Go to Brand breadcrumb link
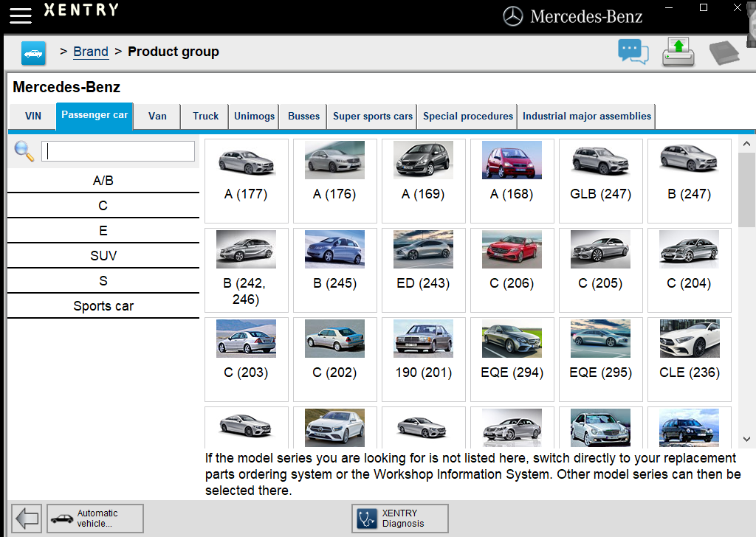This screenshot has height=537, width=756. 91,52
